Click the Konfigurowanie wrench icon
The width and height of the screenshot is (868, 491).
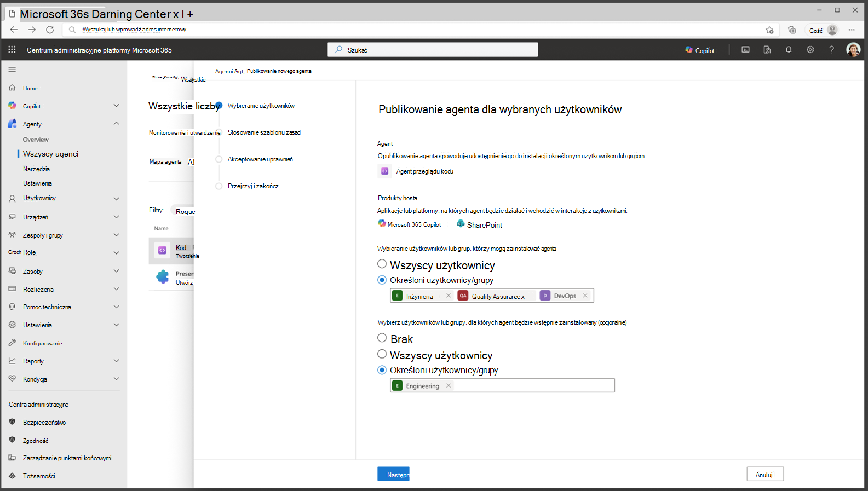12,343
